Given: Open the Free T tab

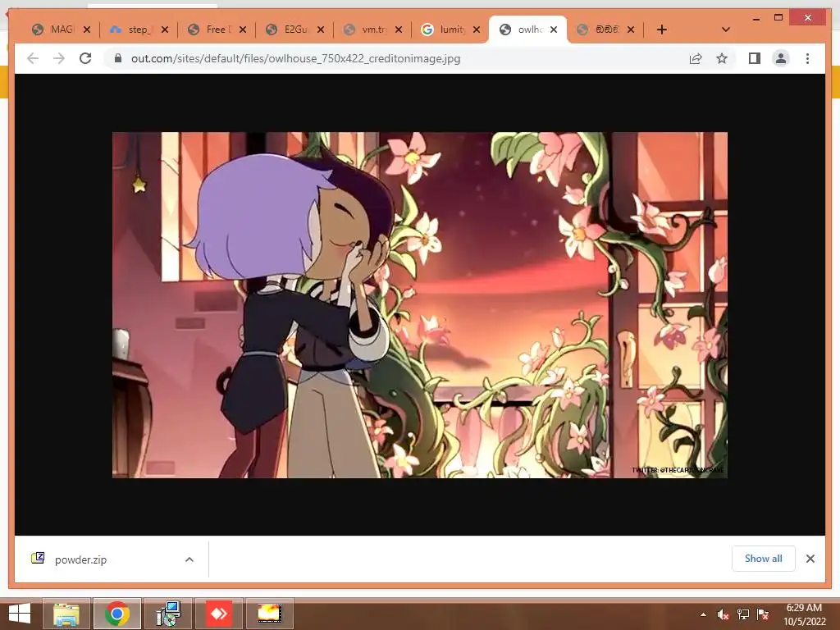Looking at the screenshot, I should pos(210,30).
